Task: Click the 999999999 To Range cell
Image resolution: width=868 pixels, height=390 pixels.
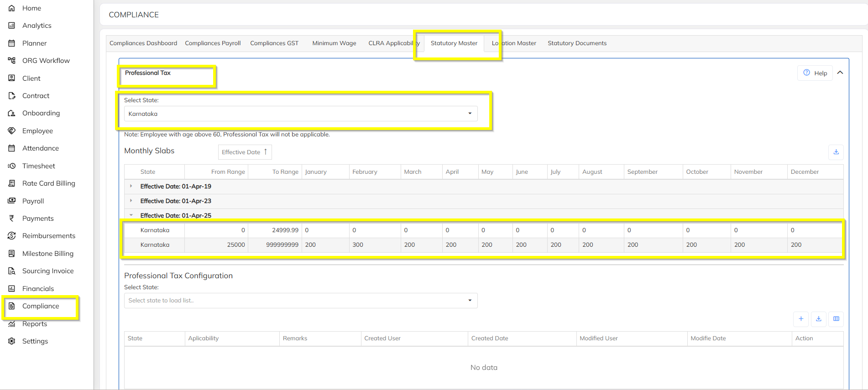Action: point(275,245)
